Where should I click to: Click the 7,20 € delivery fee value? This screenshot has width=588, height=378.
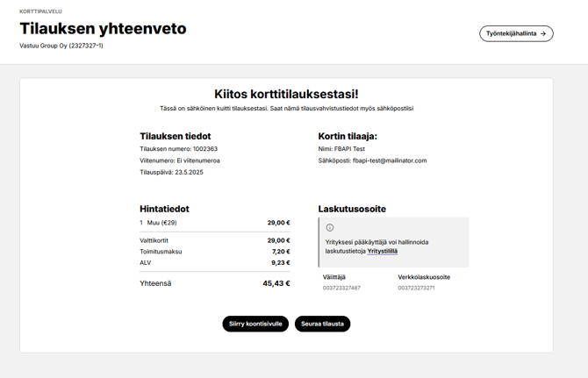tap(281, 252)
